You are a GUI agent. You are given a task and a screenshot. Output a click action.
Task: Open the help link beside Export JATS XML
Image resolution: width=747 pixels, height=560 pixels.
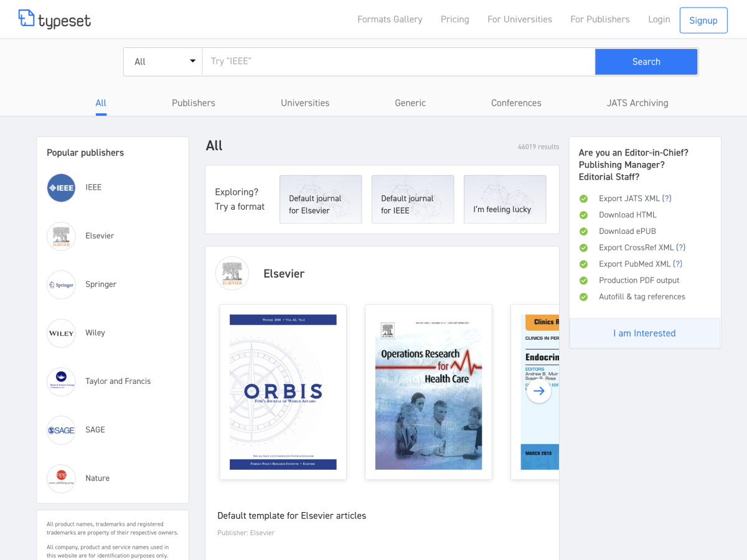tap(667, 198)
